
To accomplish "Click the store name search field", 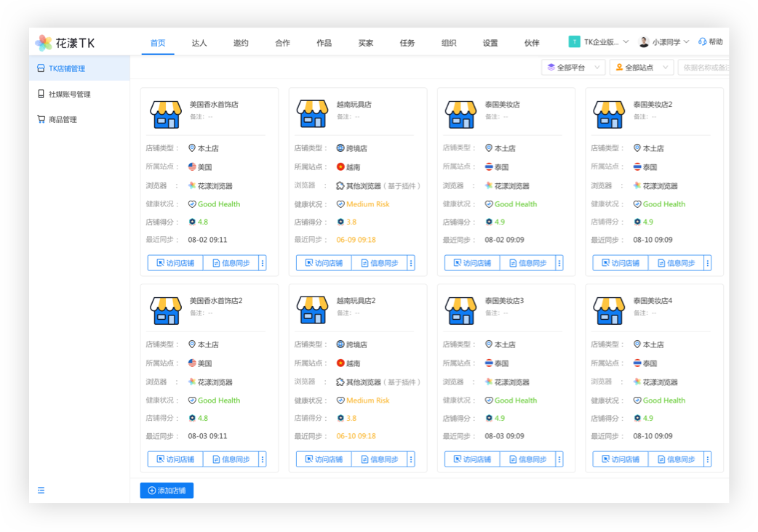I will click(x=704, y=68).
